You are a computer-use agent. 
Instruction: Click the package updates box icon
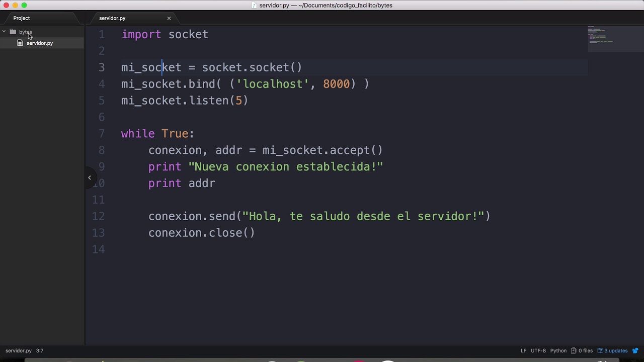click(600, 351)
